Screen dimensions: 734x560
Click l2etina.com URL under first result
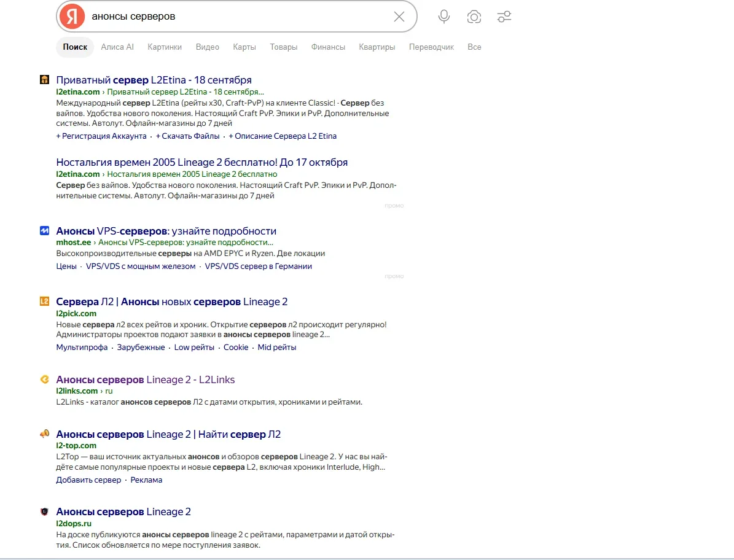click(x=78, y=91)
